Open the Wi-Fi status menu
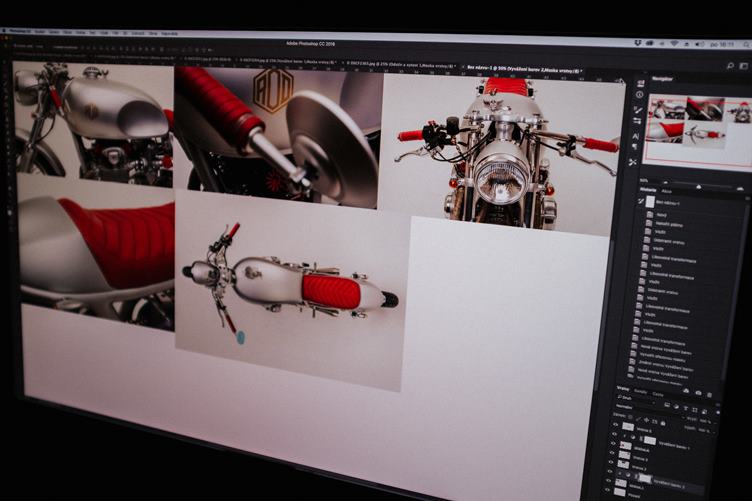This screenshot has width=752, height=501. click(674, 43)
